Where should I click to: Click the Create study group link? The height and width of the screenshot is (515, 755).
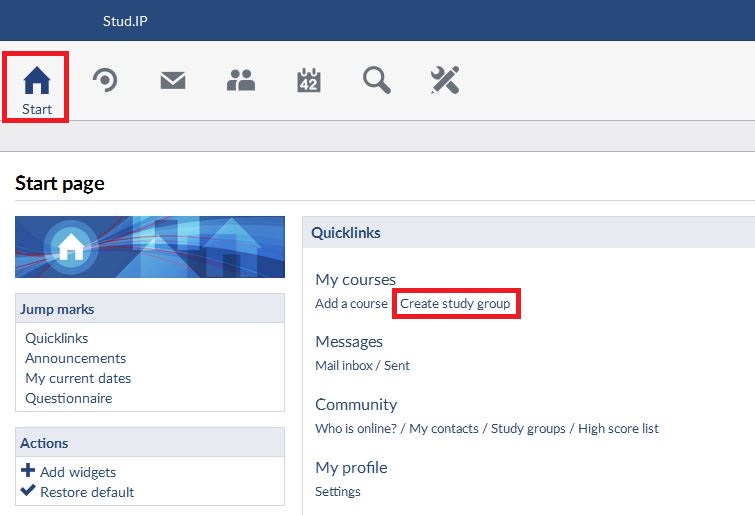(455, 303)
